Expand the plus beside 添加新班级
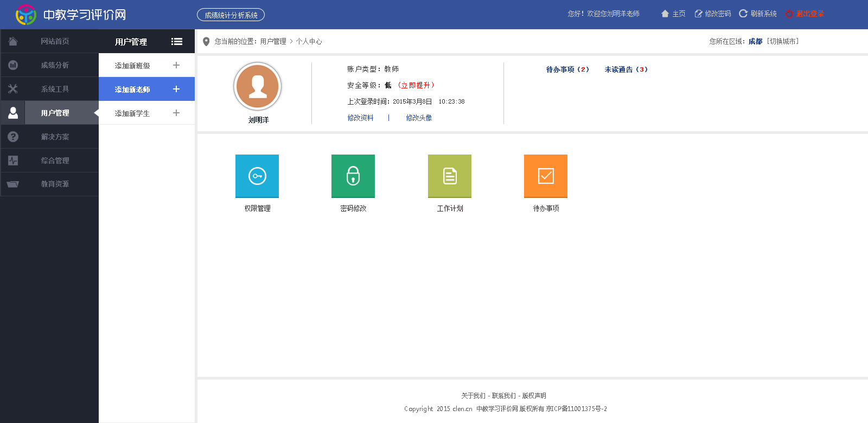Screen dimensions: 868x423 (x=176, y=65)
